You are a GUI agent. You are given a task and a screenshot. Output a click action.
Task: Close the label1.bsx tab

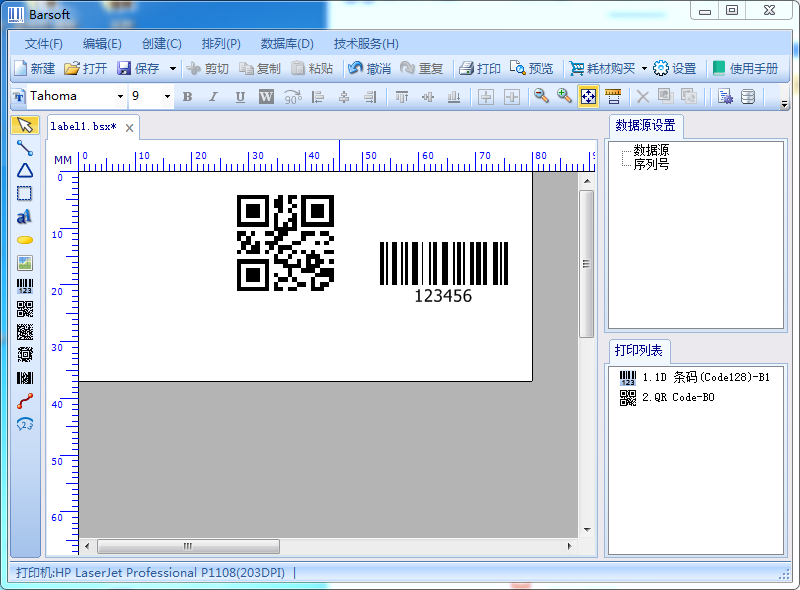130,128
